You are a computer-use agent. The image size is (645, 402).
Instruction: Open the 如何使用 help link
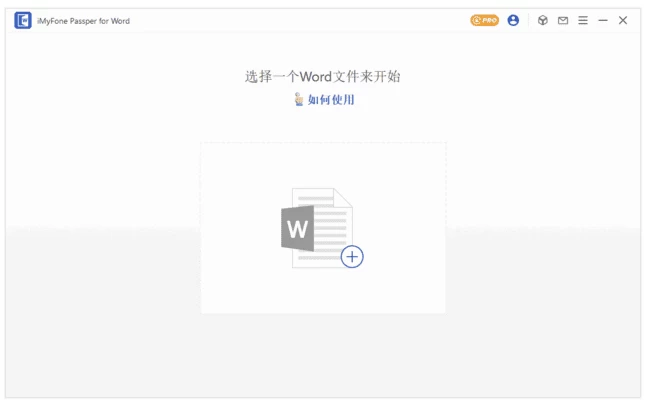click(331, 100)
